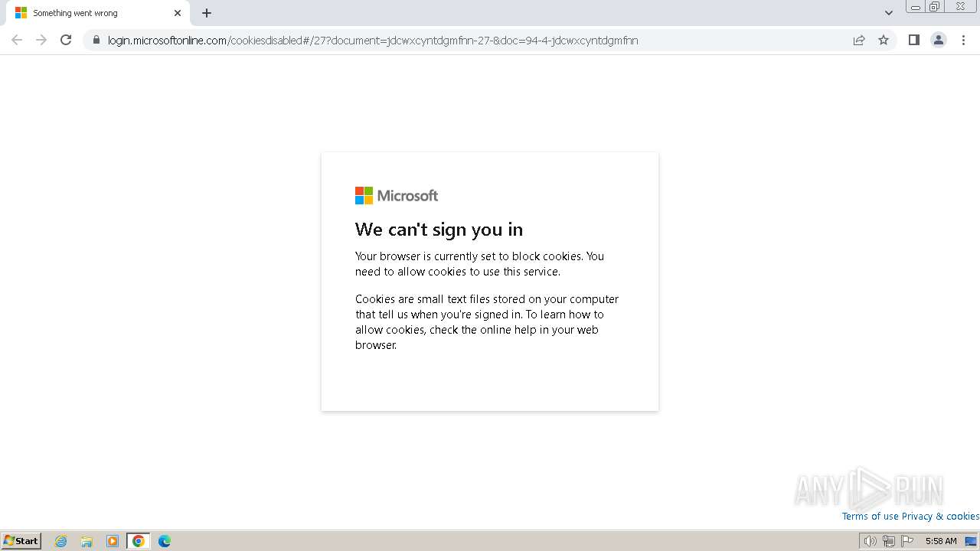Open Chrome three-dot menu
Screen dimensions: 980x551
[963, 40]
